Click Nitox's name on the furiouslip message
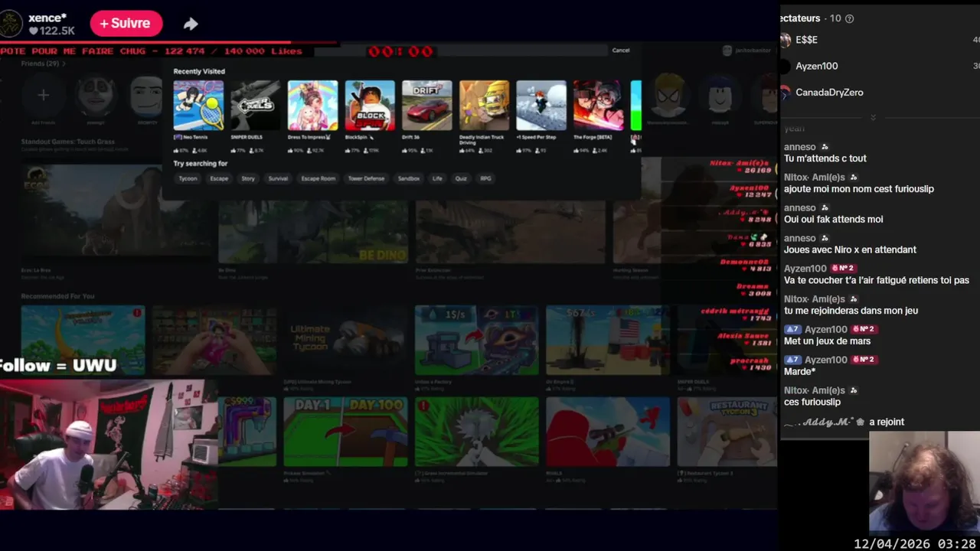Screen dimensions: 980x551 coord(815,178)
